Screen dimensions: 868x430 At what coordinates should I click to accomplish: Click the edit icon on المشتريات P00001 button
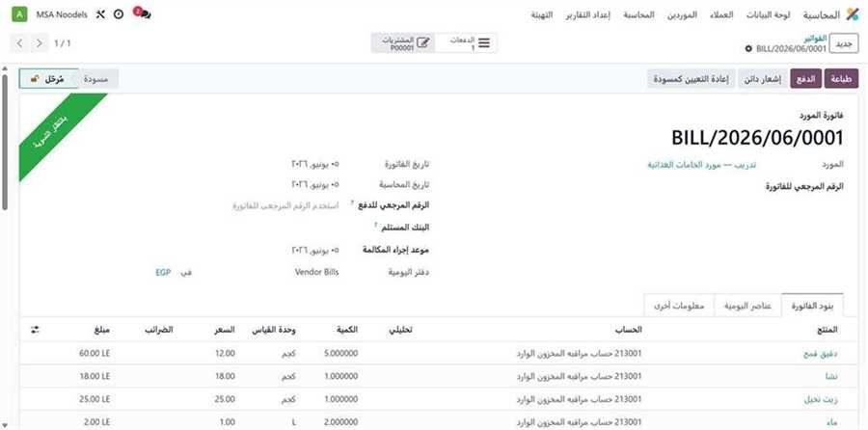point(423,43)
